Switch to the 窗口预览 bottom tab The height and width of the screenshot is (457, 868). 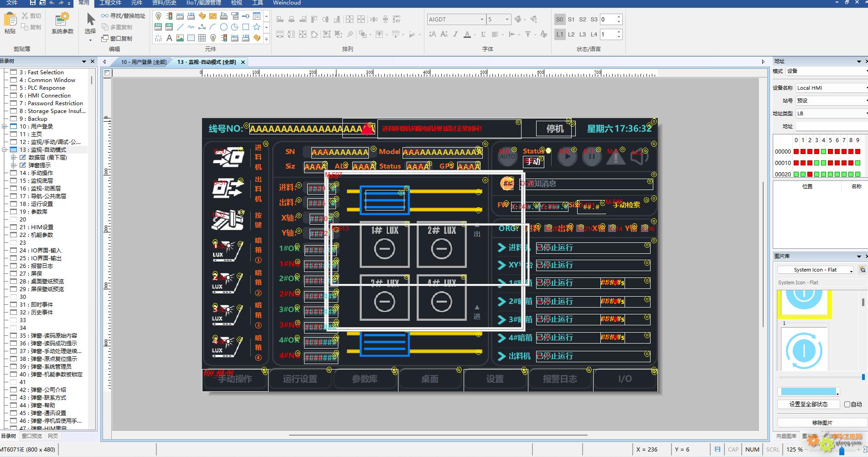coord(32,436)
